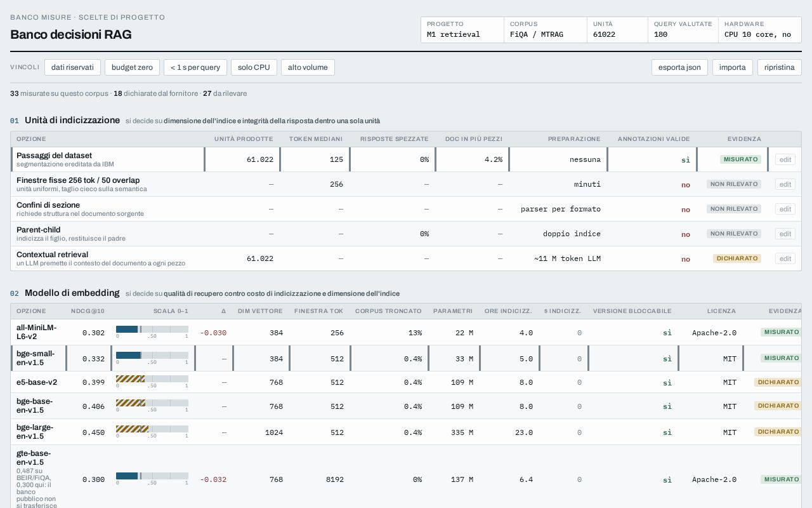The height and width of the screenshot is (508, 812).
Task: Select the Corpus field "FiQA / MTRAG"
Action: [x=545, y=30]
